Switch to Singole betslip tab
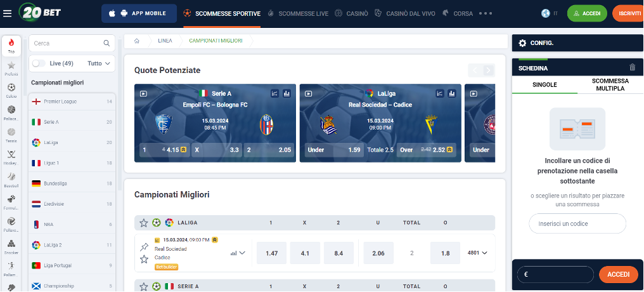Viewport: 644px width, 292px height. 544,84
